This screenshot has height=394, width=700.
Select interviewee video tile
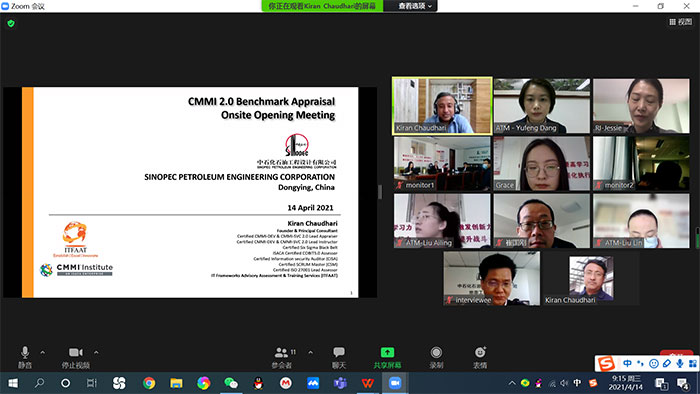pos(492,278)
